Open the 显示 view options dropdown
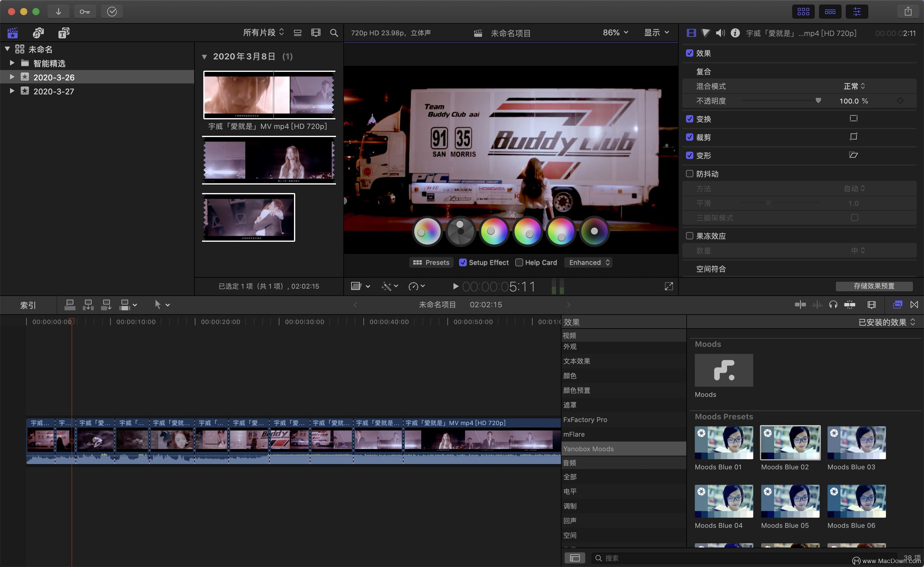The image size is (924, 567). tap(656, 33)
